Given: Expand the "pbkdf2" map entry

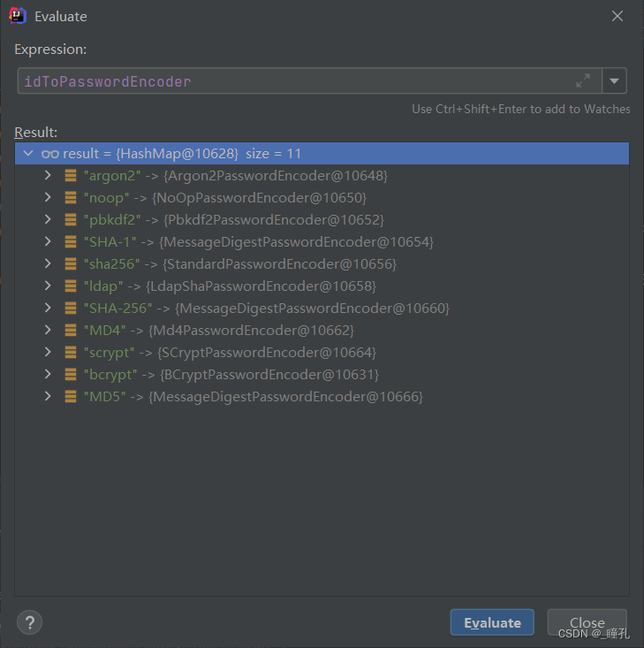Looking at the screenshot, I should 48,219.
